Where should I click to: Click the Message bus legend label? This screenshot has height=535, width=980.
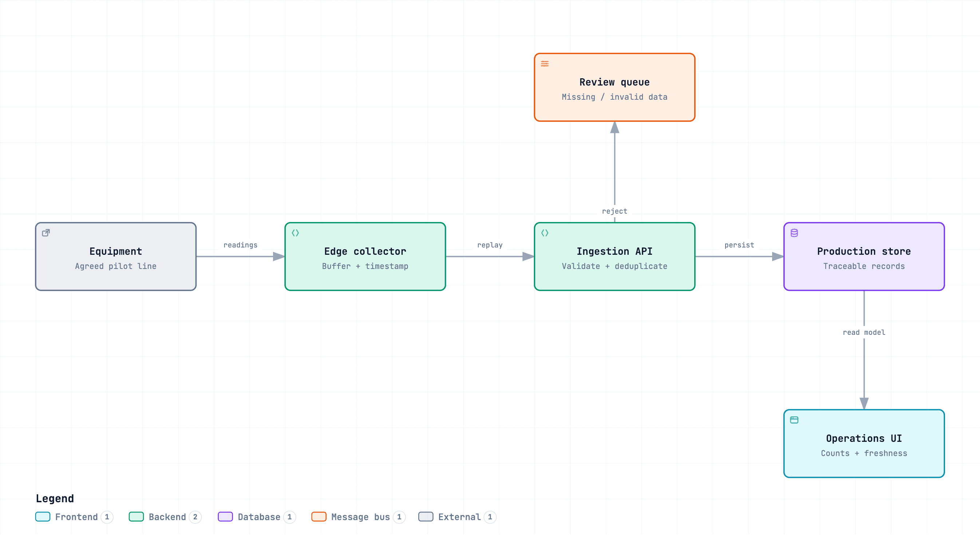pos(361,517)
